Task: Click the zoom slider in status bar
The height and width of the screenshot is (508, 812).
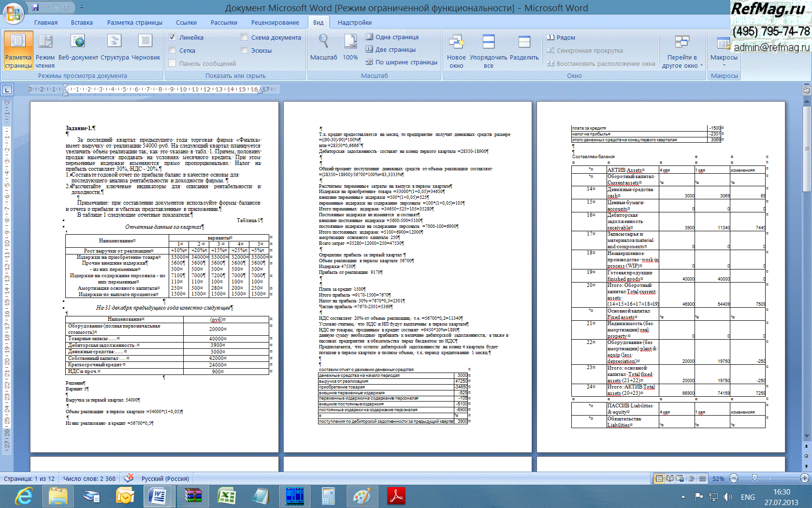Action: (754, 478)
